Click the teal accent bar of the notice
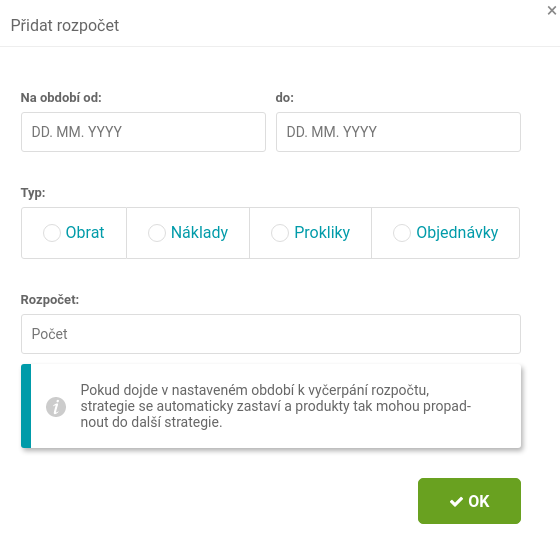560x560 pixels. (26, 406)
